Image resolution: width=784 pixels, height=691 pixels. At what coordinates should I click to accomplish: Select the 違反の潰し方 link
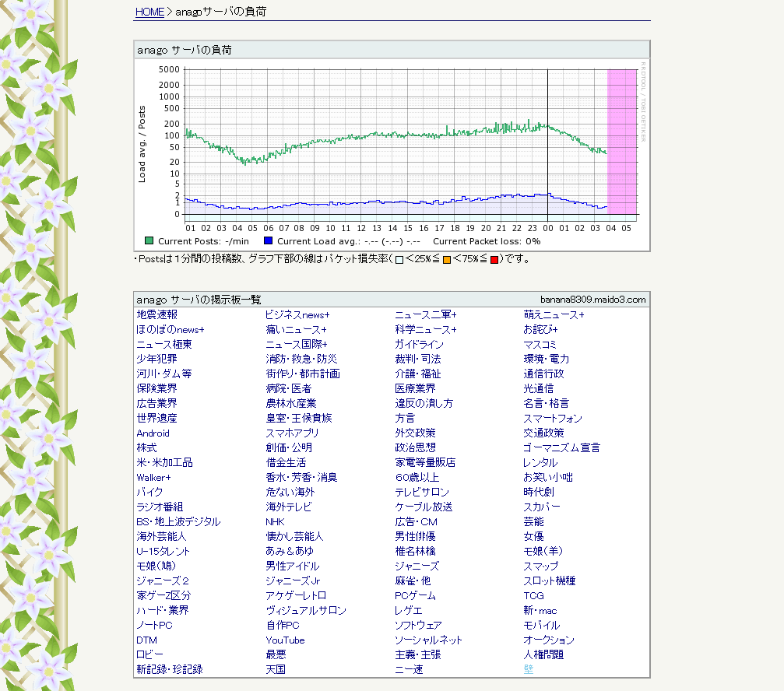click(424, 404)
